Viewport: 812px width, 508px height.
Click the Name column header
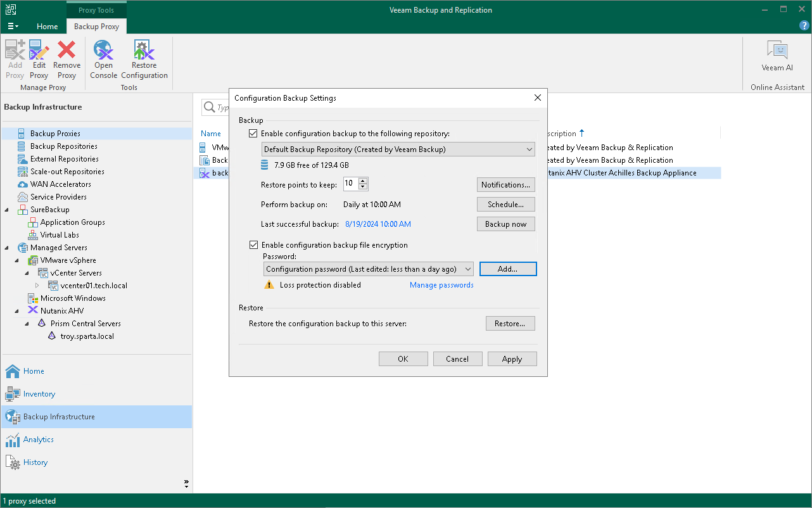click(x=211, y=134)
